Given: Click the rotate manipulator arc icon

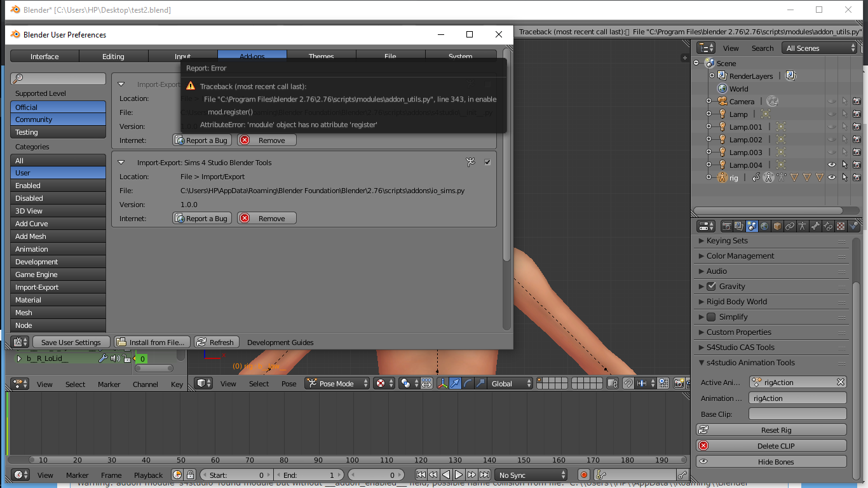Looking at the screenshot, I should coord(468,383).
